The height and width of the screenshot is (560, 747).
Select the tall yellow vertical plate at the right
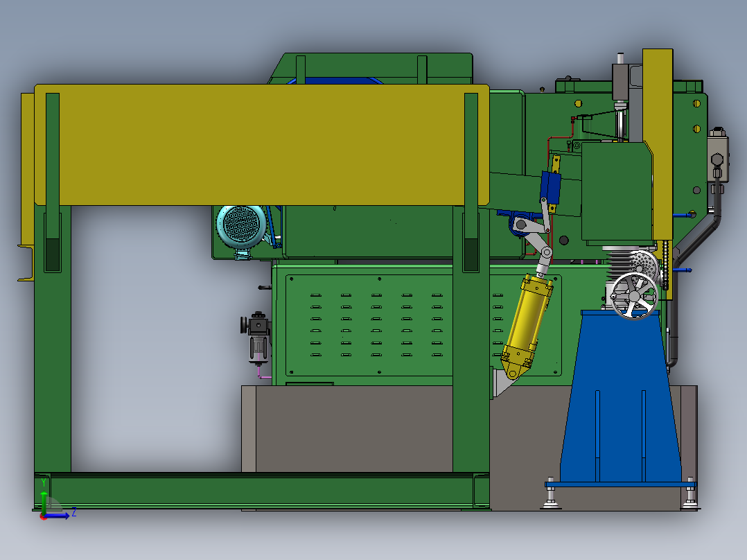point(658,143)
